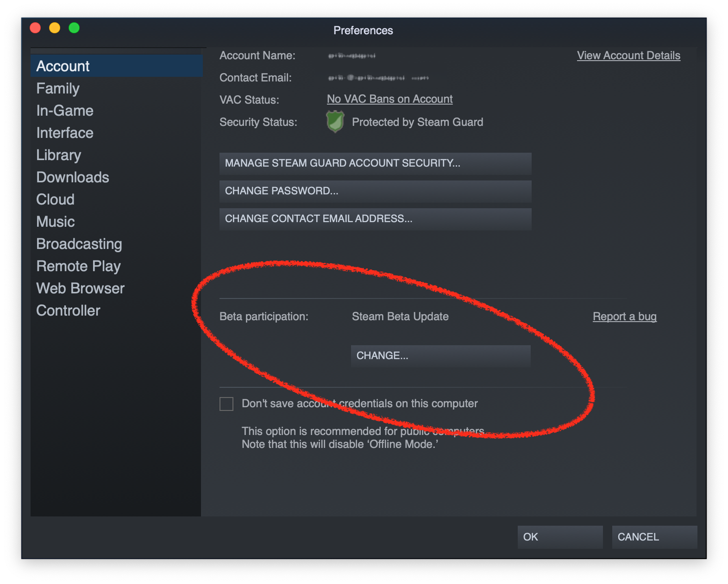Image resolution: width=728 pixels, height=584 pixels.
Task: Click the Steam Guard shield icon
Action: (x=335, y=122)
